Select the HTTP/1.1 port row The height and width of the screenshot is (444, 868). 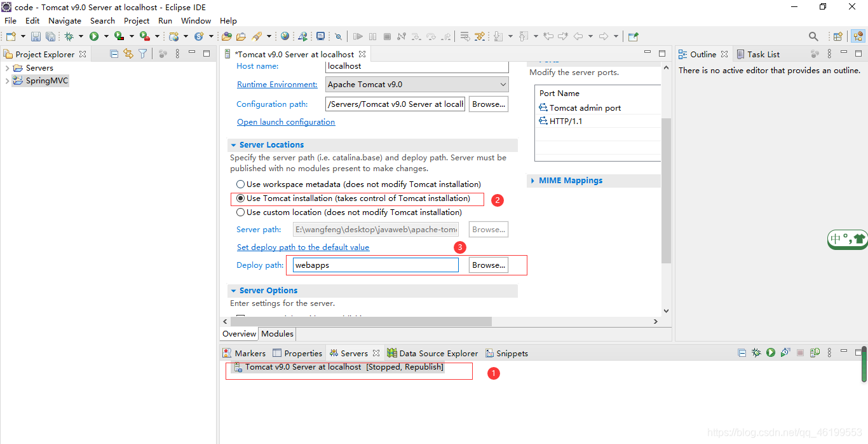point(599,121)
